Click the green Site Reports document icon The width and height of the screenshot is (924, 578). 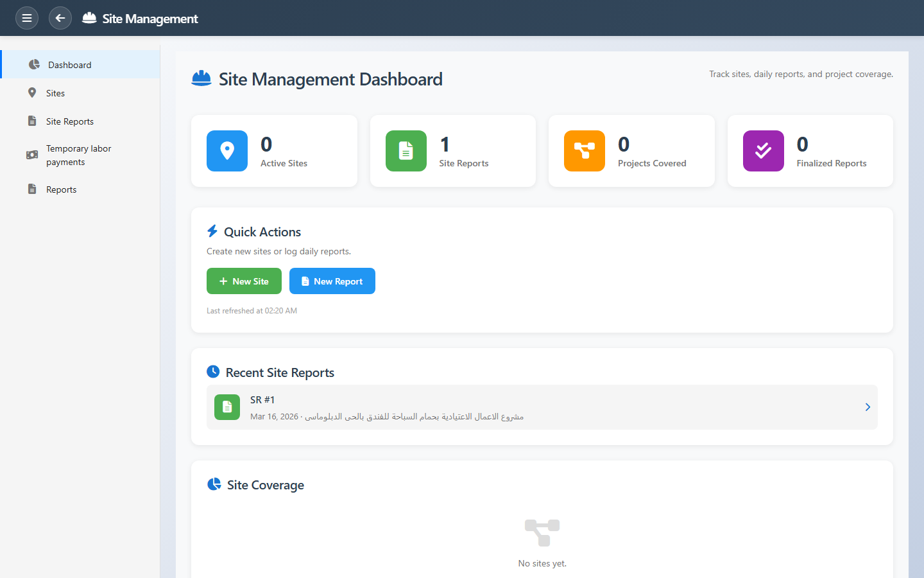(406, 151)
